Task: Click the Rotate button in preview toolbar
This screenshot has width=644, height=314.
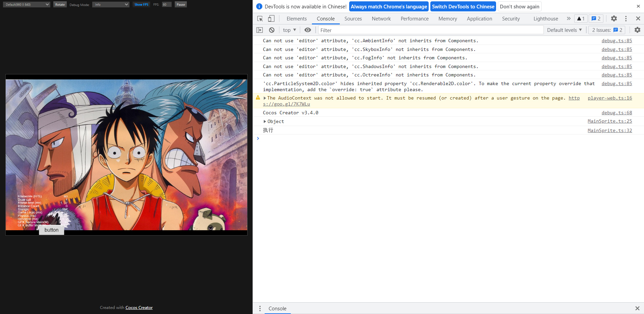Action: tap(60, 4)
